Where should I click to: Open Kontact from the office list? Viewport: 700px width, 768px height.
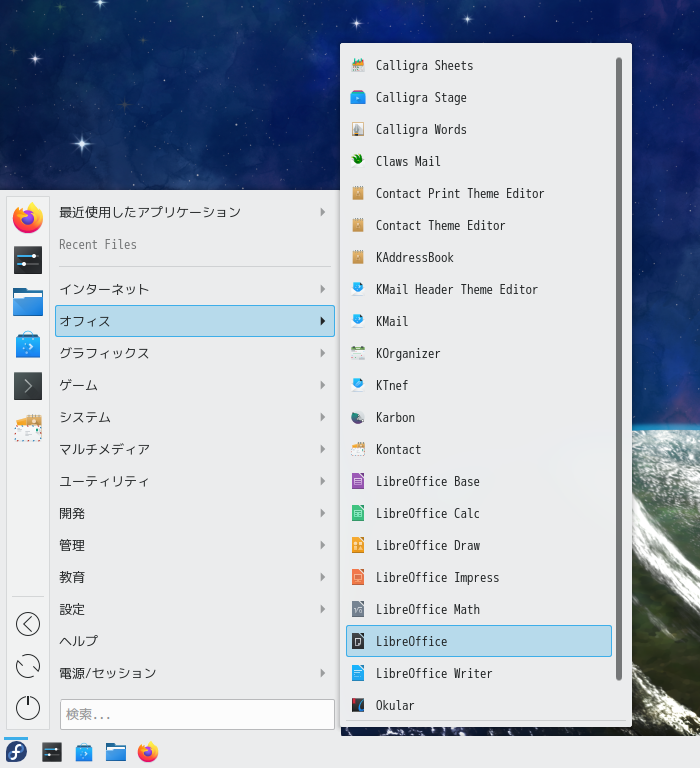479,449
